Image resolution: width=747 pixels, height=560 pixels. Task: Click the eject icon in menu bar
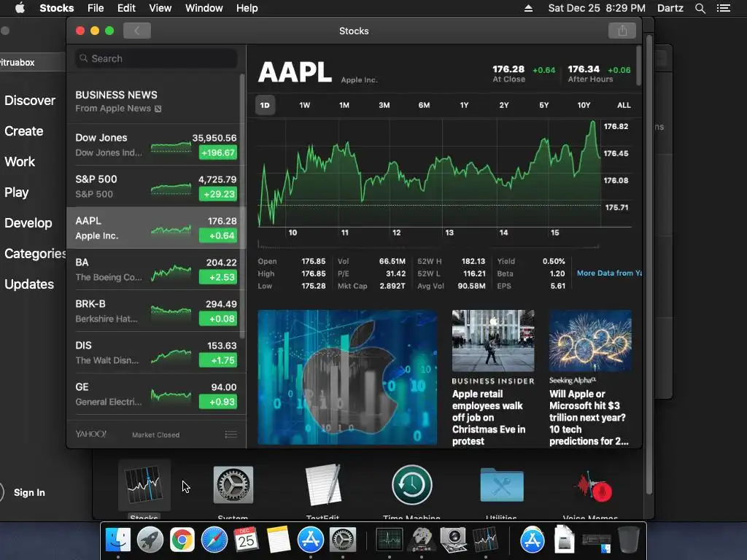point(528,8)
